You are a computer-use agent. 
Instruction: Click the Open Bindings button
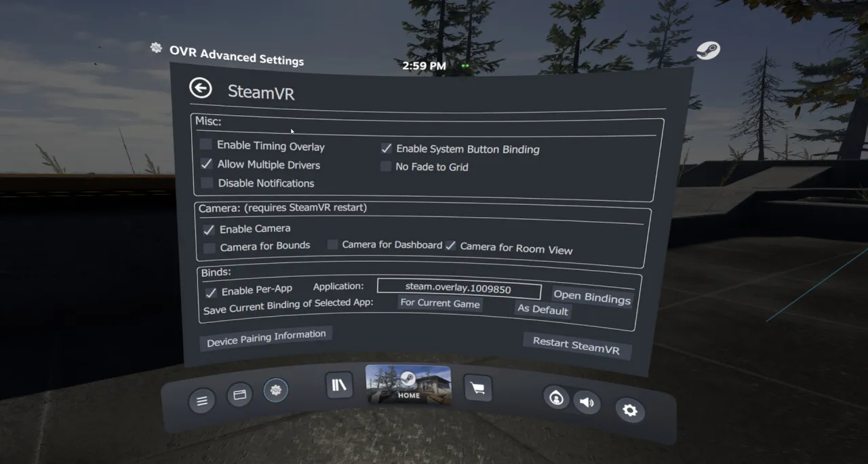tap(592, 296)
